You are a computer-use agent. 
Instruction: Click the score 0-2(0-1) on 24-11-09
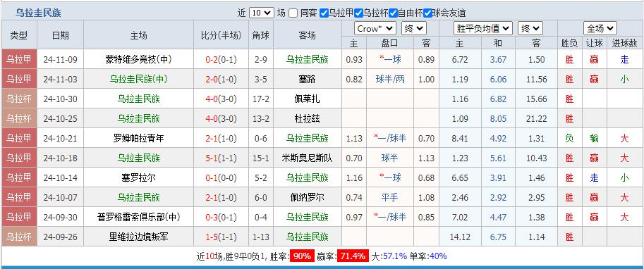[221, 59]
